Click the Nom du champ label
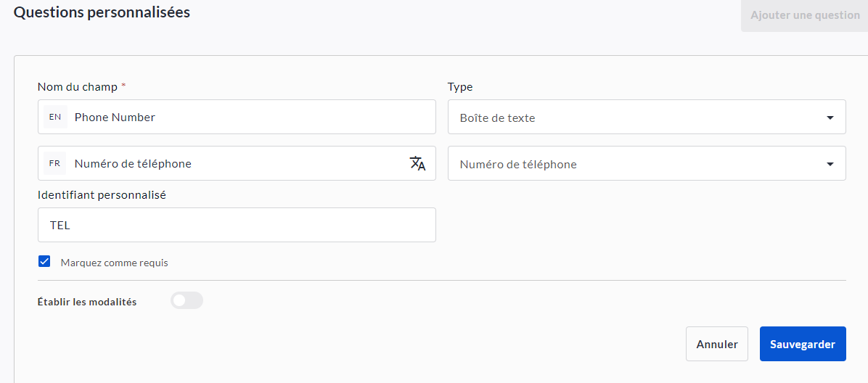 (77, 86)
